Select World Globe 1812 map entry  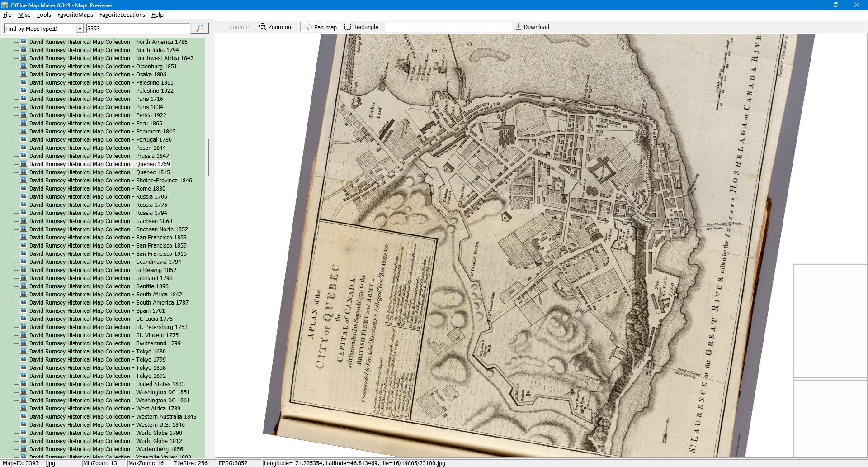pos(105,441)
